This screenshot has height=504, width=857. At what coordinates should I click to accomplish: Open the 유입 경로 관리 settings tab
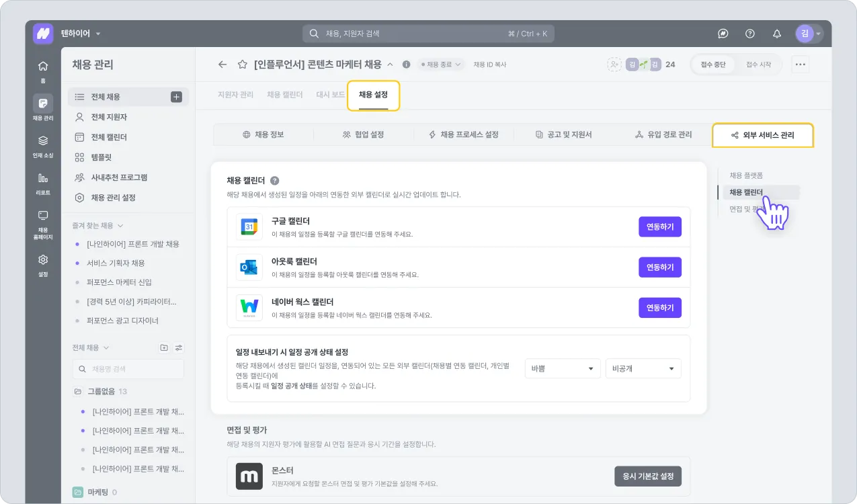coord(663,134)
